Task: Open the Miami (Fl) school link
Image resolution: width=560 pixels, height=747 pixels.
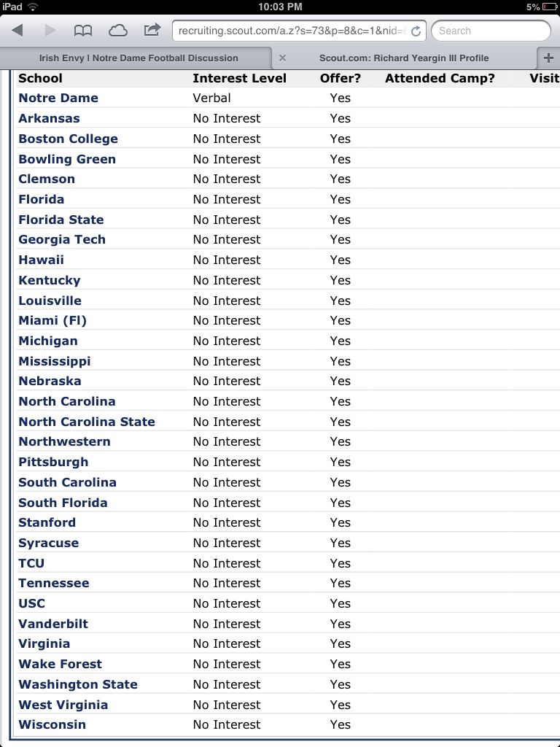Action: [x=52, y=320]
